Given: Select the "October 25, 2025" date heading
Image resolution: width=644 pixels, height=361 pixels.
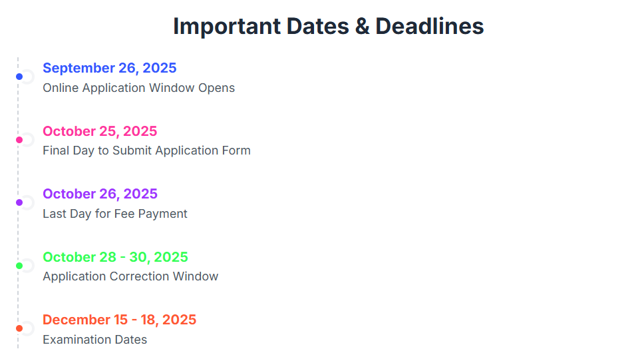Looking at the screenshot, I should (x=100, y=131).
